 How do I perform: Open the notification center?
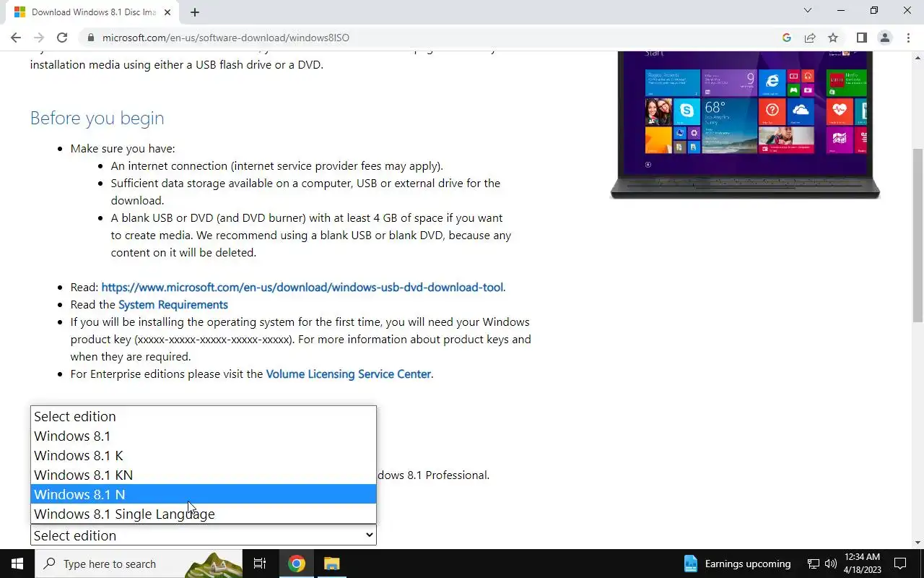point(900,564)
